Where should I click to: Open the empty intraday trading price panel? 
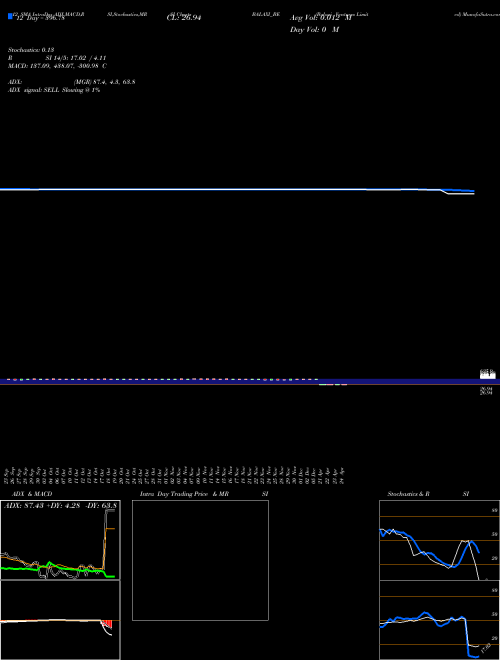(200, 560)
